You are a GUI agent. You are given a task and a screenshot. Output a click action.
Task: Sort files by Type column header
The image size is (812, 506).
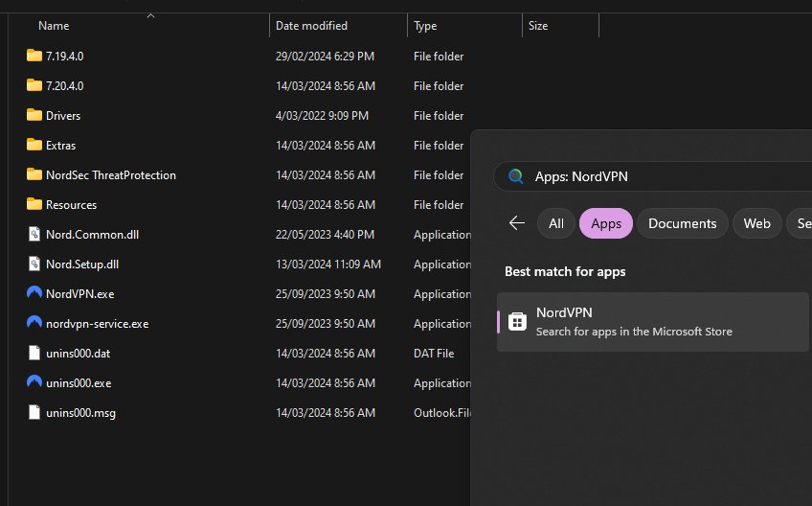(x=425, y=26)
